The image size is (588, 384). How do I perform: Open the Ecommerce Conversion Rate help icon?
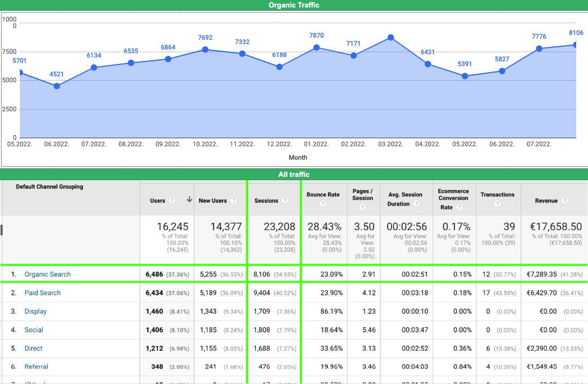[x=459, y=207]
